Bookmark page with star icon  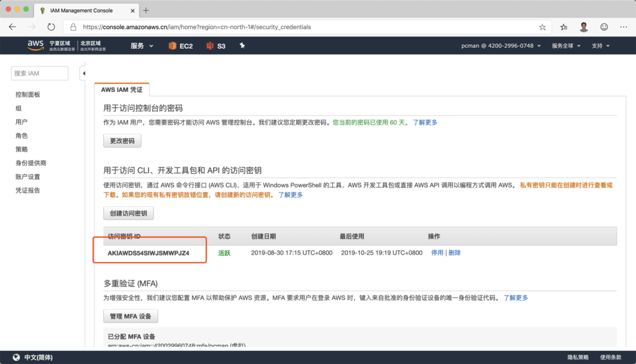(542, 27)
